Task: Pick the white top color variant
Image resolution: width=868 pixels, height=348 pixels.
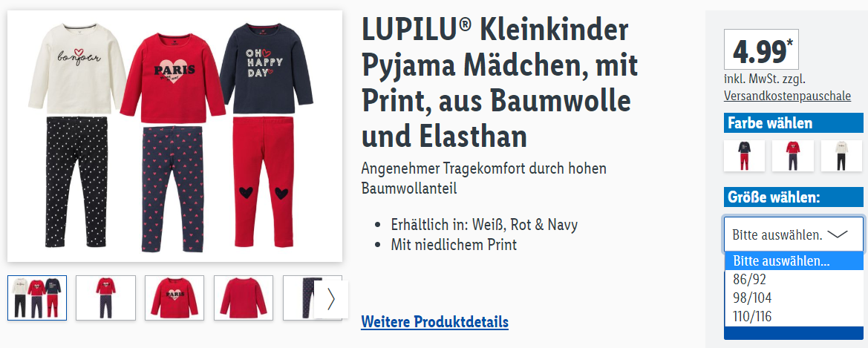Action: (x=841, y=156)
